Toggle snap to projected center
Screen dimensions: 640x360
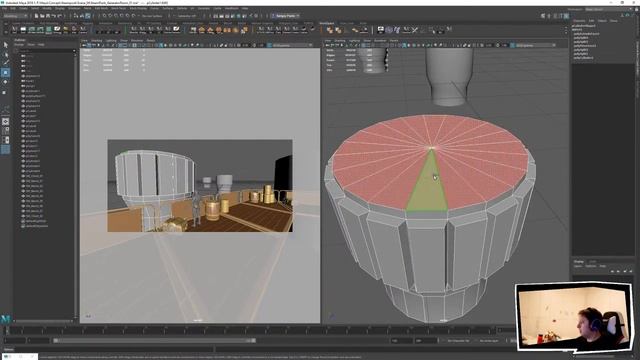click(122, 16)
